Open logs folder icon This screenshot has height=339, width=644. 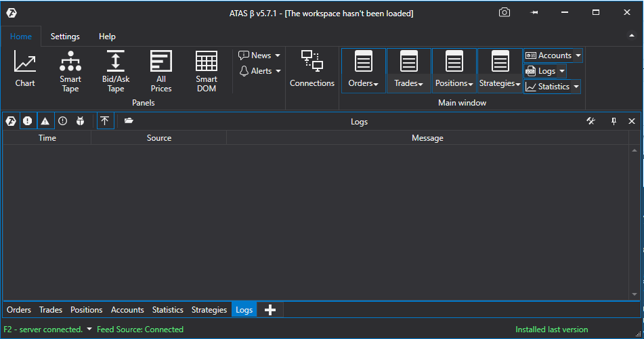pyautogui.click(x=129, y=120)
